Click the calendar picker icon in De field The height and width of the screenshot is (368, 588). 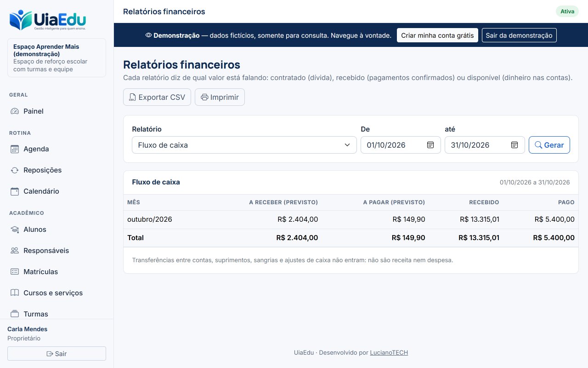[430, 145]
